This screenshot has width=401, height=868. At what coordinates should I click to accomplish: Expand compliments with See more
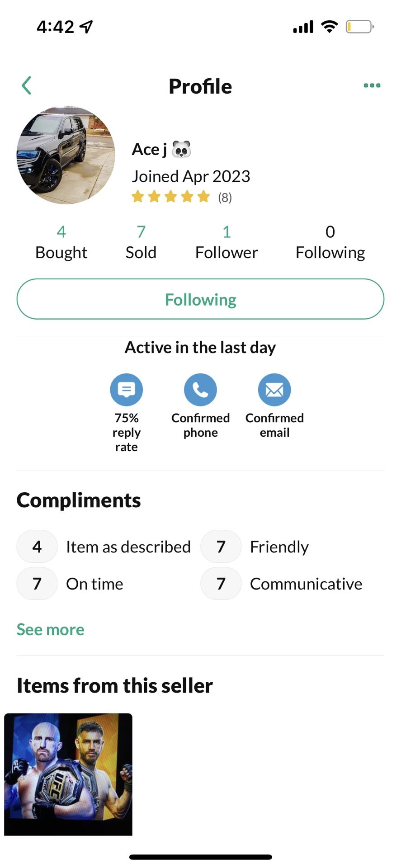coord(51,630)
